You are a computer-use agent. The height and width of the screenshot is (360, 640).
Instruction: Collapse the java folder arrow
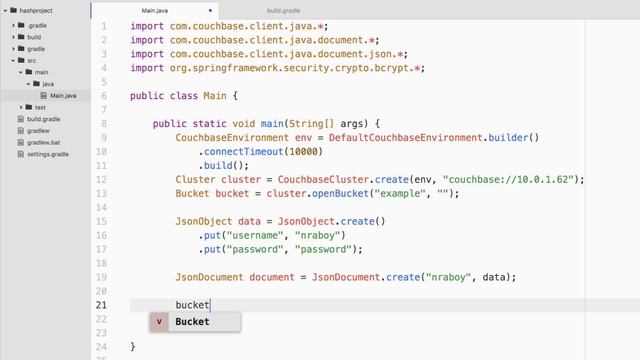(28, 84)
